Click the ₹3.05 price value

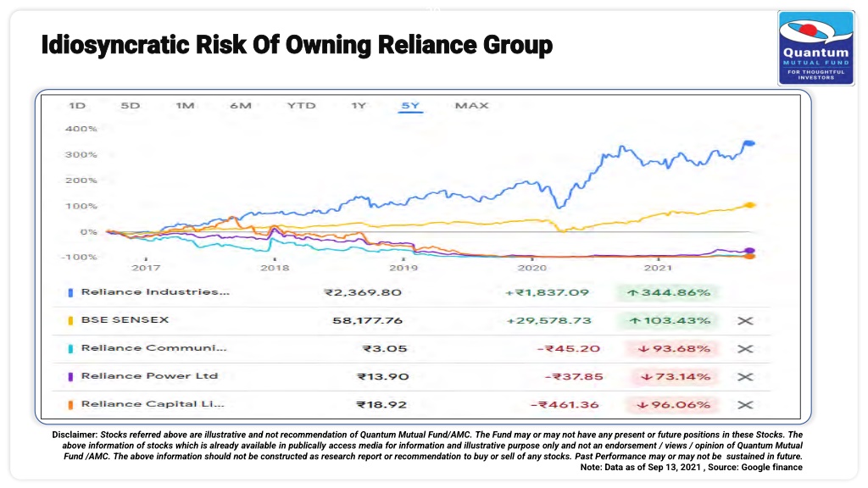coord(385,349)
